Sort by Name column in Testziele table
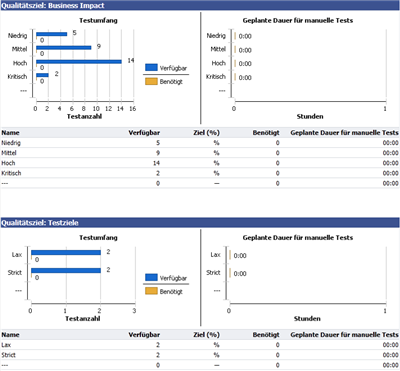This screenshot has height=371, width=400. click(x=10, y=335)
